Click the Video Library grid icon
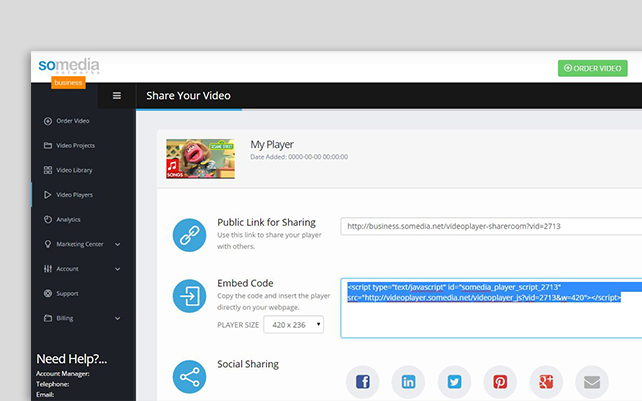The width and height of the screenshot is (642, 401). pyautogui.click(x=48, y=170)
